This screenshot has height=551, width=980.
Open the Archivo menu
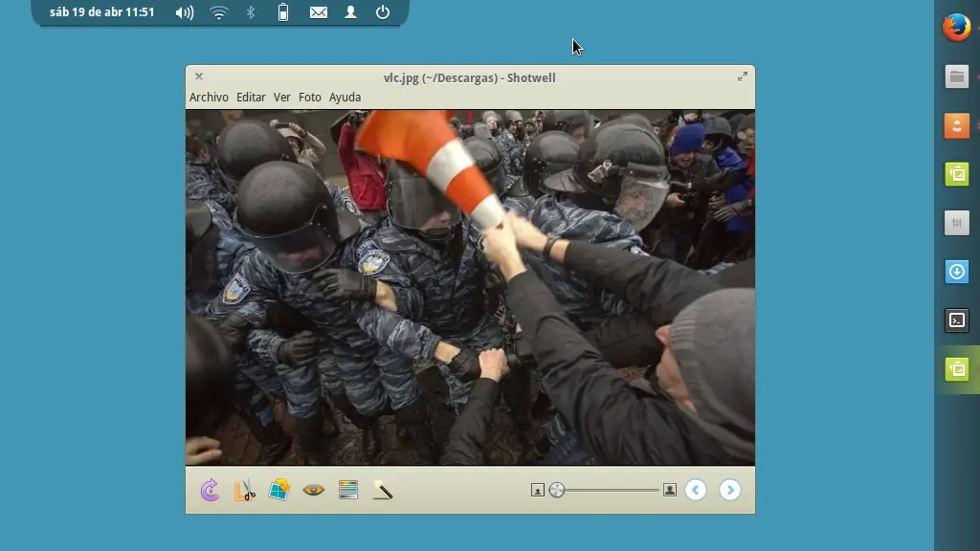tap(209, 98)
